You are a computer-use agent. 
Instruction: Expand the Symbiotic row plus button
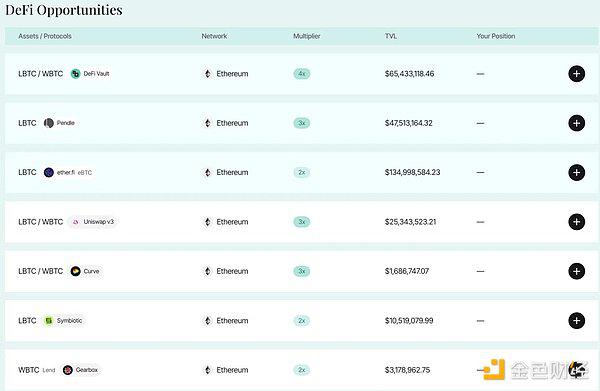point(576,321)
